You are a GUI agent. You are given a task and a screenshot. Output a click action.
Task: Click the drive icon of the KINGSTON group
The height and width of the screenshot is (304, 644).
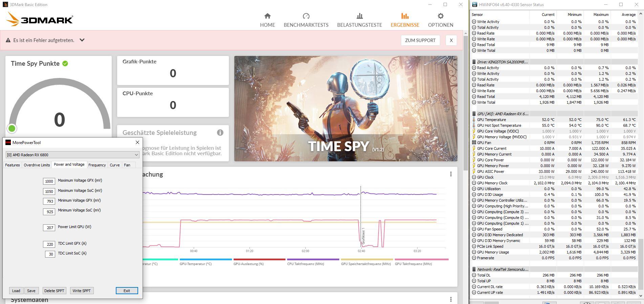(x=474, y=62)
